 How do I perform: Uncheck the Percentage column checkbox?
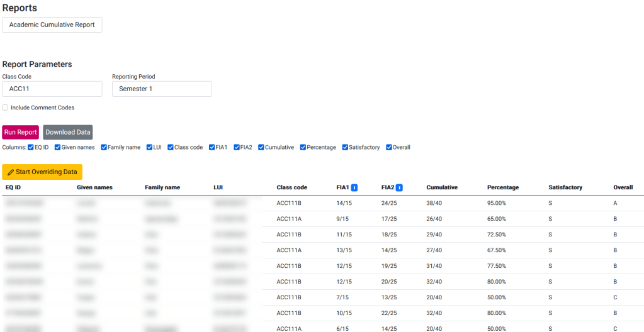[x=303, y=147]
